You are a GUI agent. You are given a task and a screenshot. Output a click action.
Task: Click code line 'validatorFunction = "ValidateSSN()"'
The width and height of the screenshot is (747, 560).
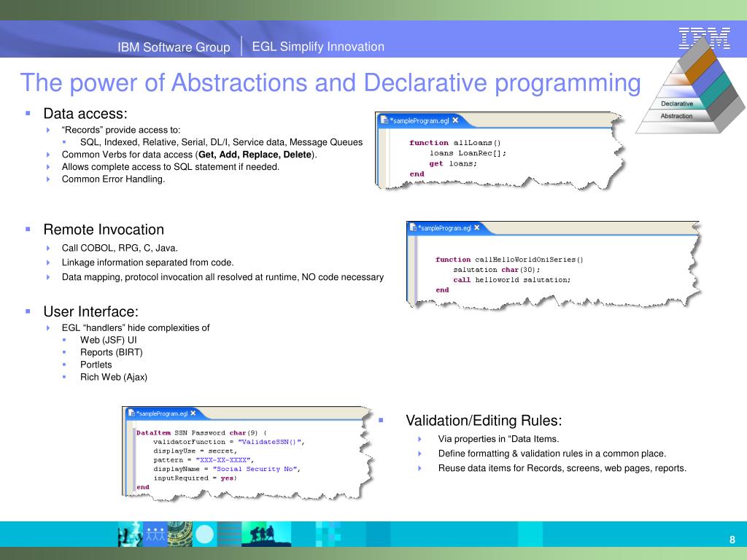229,442
